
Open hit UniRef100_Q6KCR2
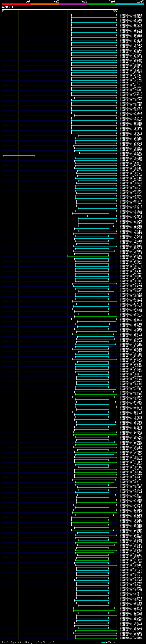click(131, 20)
